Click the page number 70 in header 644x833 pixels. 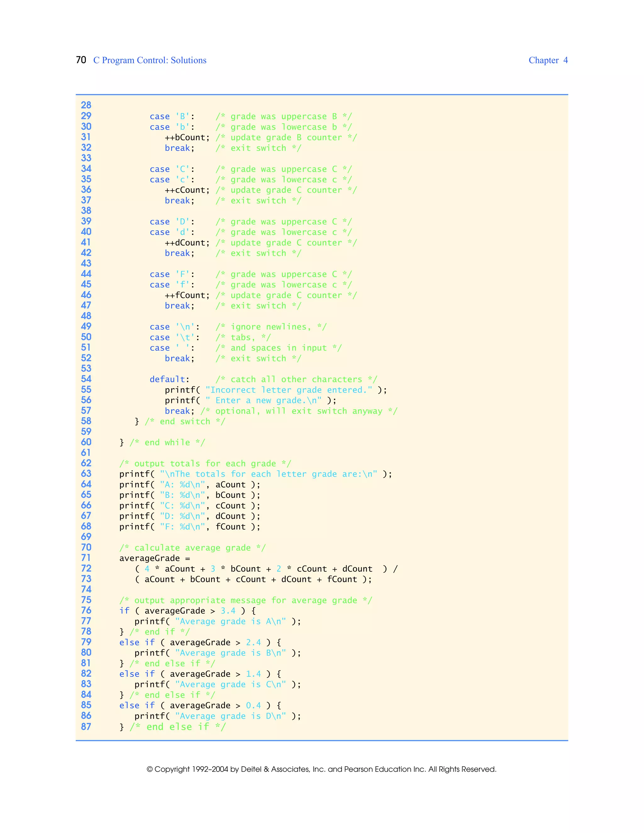click(81, 60)
